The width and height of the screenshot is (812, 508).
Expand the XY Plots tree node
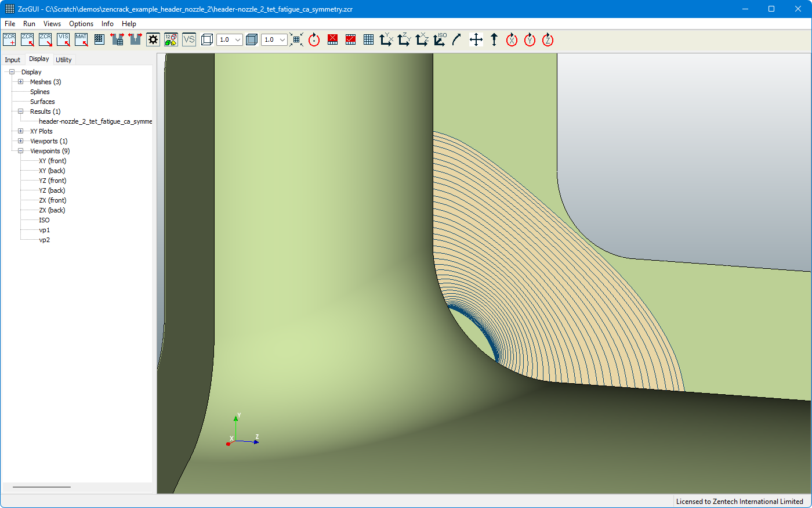(x=20, y=131)
